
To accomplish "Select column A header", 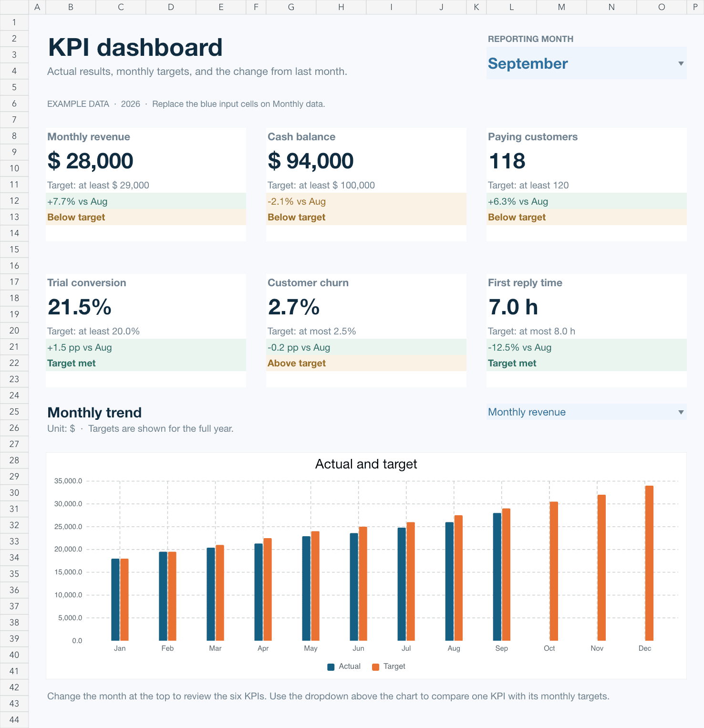I will coord(37,7).
